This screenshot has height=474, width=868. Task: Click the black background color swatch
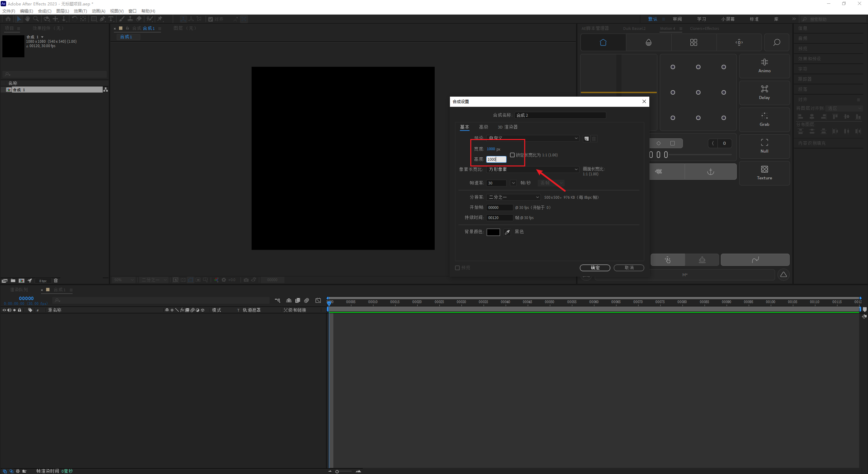pyautogui.click(x=493, y=232)
